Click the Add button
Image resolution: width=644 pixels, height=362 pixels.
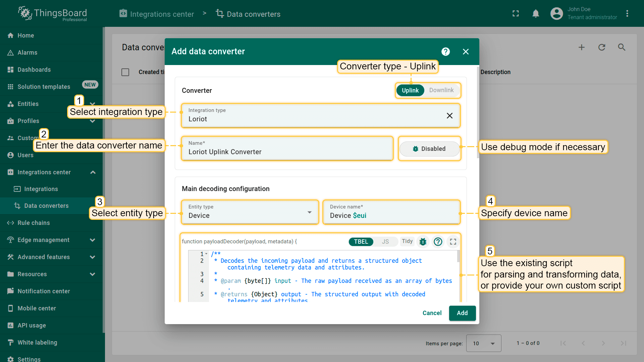(462, 313)
